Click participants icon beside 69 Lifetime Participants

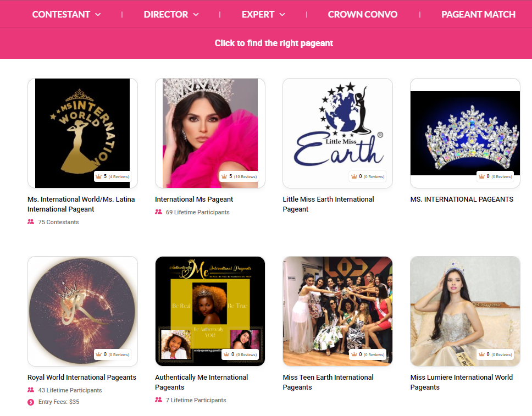(x=158, y=212)
